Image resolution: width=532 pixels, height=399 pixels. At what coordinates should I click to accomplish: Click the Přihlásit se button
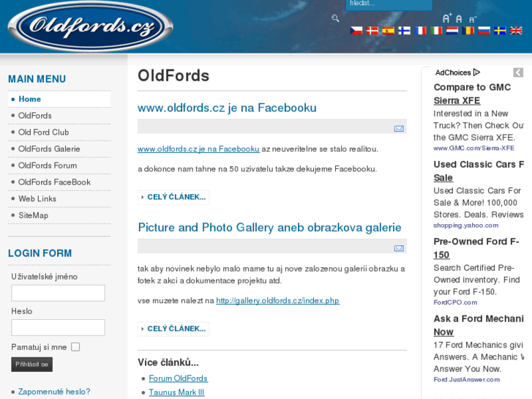[32, 365]
